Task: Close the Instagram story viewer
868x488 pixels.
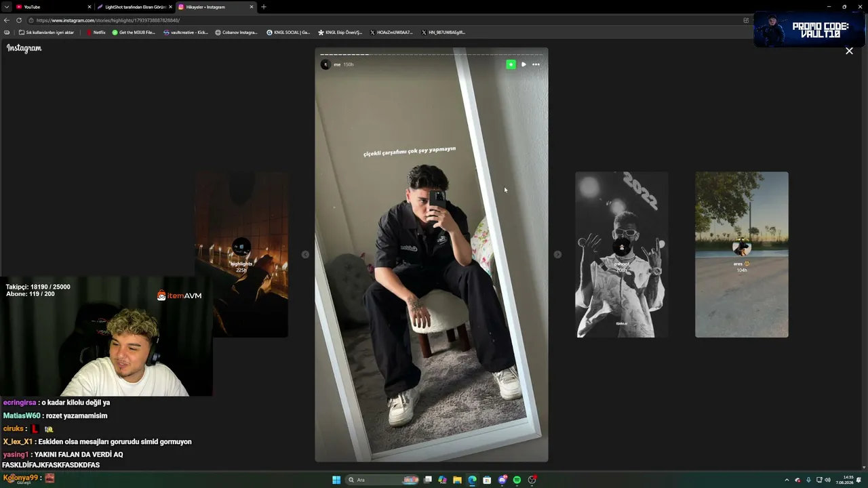Action: click(x=849, y=51)
